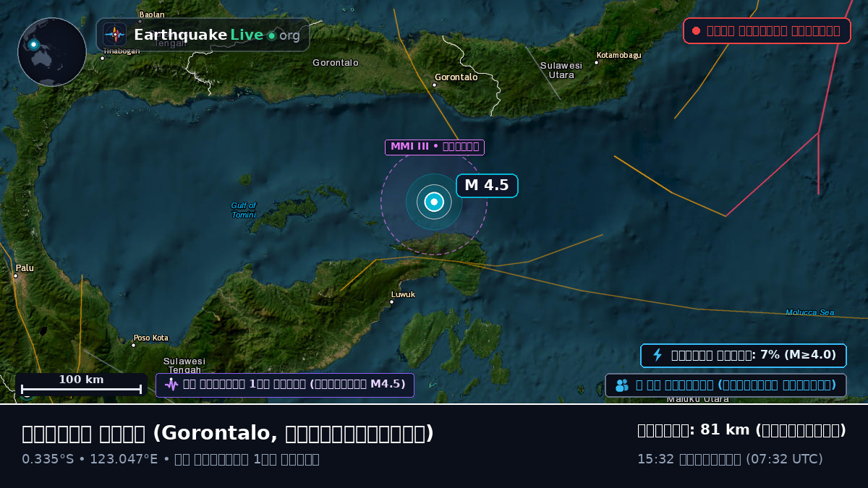Click the green dot between Live and org
Image resolution: width=868 pixels, height=488 pixels.
click(271, 35)
